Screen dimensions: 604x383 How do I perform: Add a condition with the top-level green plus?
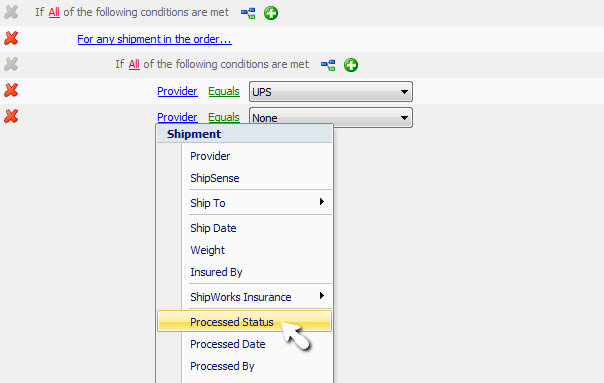(271, 13)
